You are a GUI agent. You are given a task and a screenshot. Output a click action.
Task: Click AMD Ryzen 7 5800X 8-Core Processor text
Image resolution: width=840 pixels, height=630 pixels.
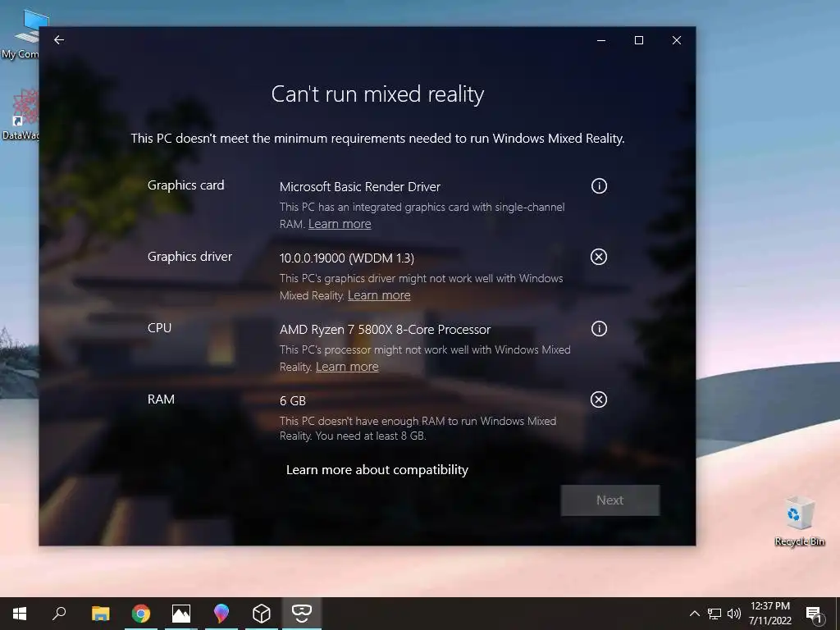tap(386, 330)
